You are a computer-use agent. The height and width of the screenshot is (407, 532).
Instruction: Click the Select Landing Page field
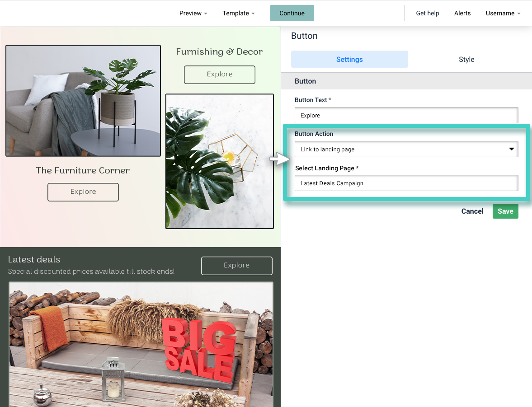(x=406, y=183)
